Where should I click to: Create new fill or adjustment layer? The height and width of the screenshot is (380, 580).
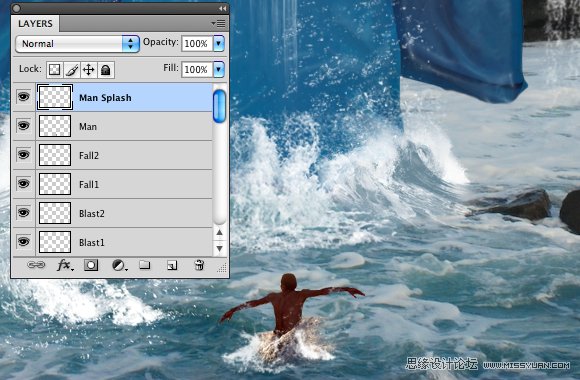(119, 265)
